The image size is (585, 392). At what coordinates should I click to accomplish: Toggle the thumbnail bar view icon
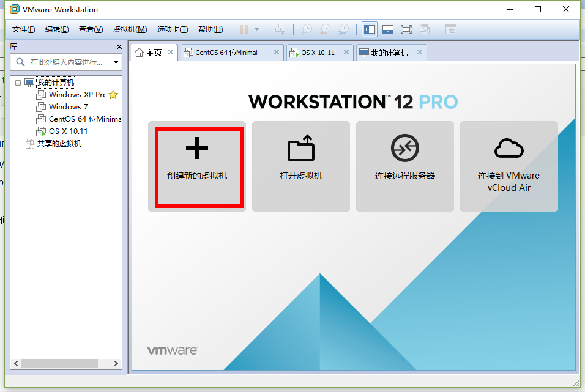(388, 29)
